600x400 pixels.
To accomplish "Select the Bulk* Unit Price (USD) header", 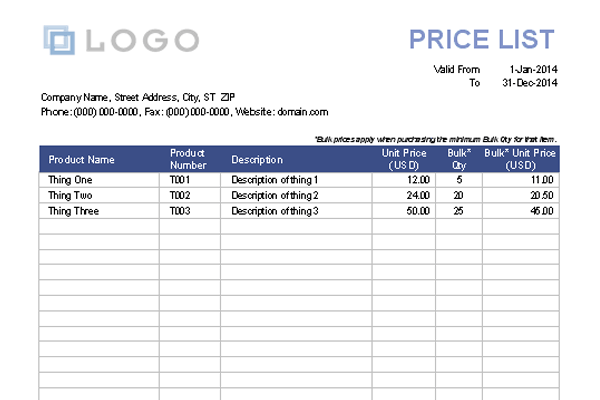I will tap(520, 159).
